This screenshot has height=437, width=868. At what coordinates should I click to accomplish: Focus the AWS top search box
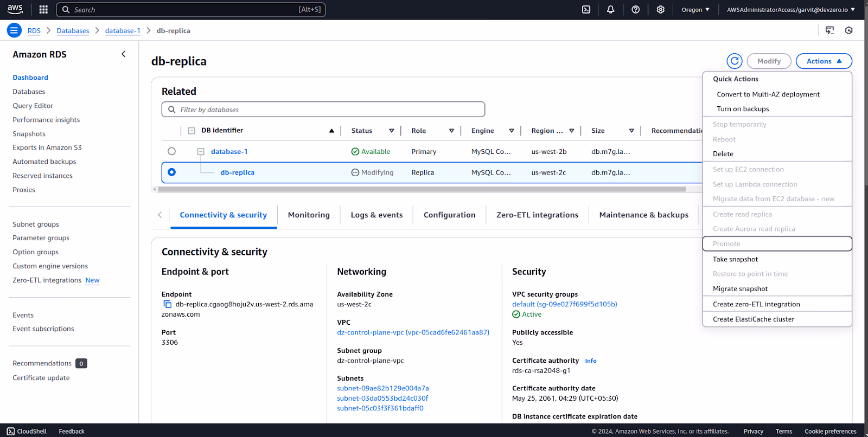tap(191, 10)
